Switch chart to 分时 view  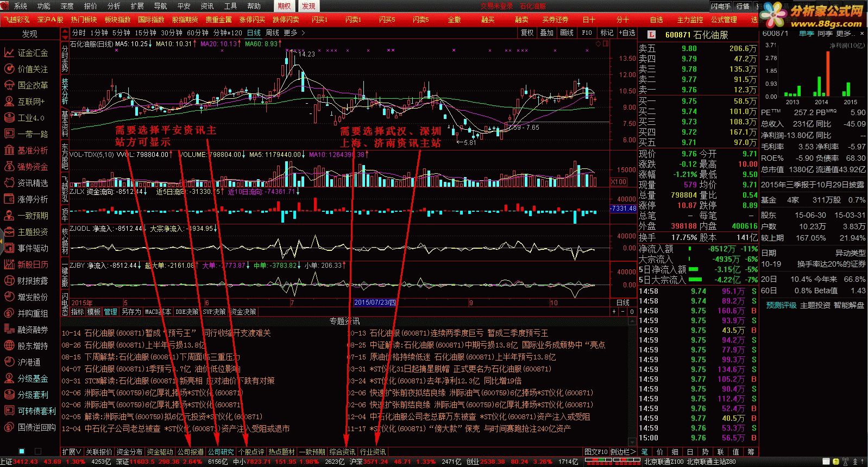(x=79, y=33)
